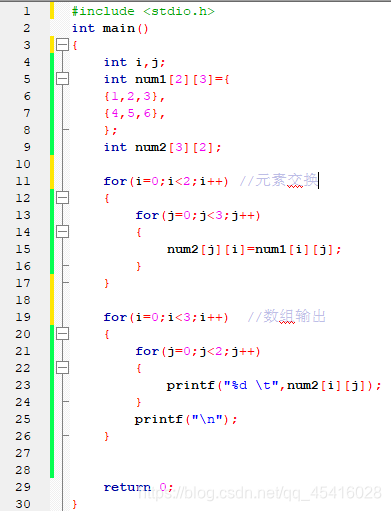Click line number 23 in the margin
The width and height of the screenshot is (391, 511).
tap(23, 385)
